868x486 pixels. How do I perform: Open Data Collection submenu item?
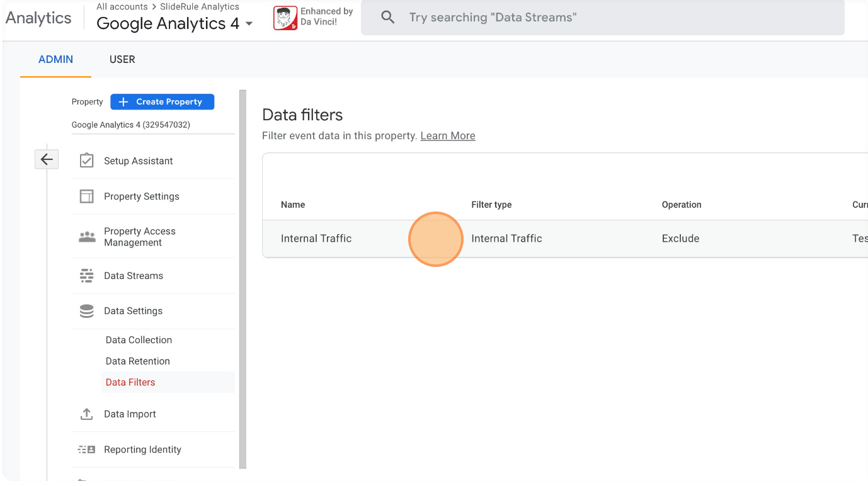click(x=139, y=340)
